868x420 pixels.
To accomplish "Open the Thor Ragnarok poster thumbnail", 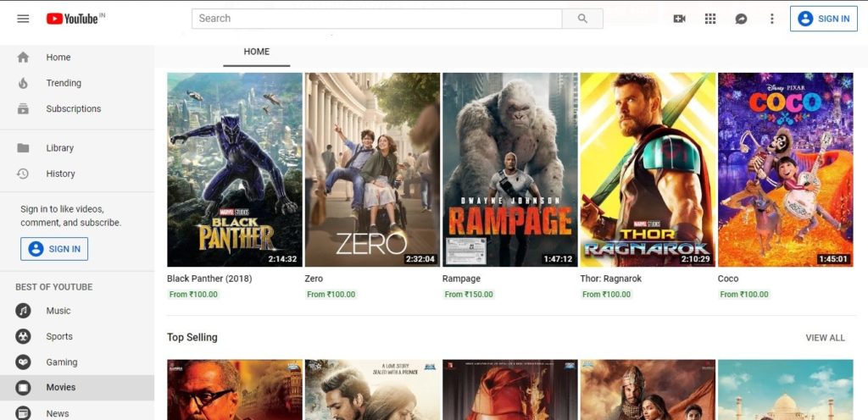I will point(648,169).
